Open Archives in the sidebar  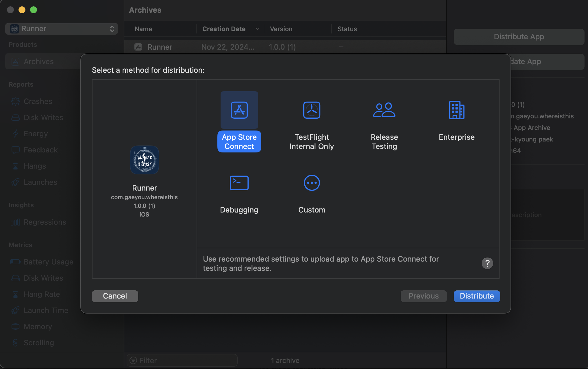click(x=38, y=61)
